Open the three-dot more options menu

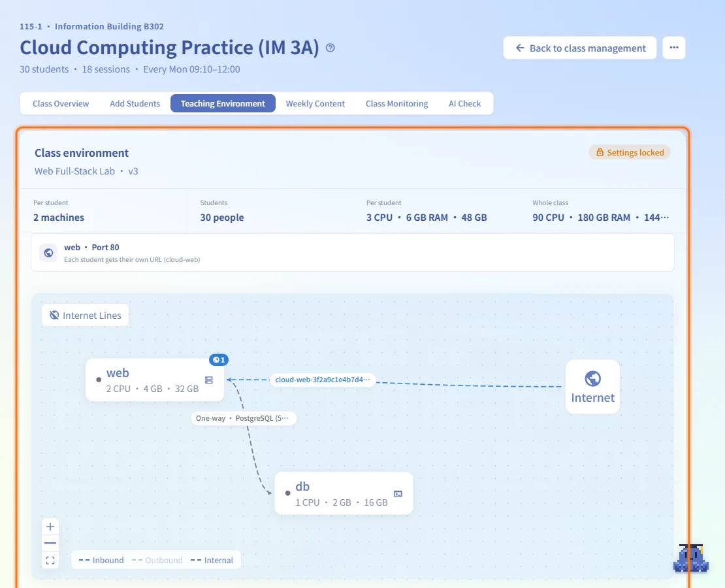coord(673,48)
